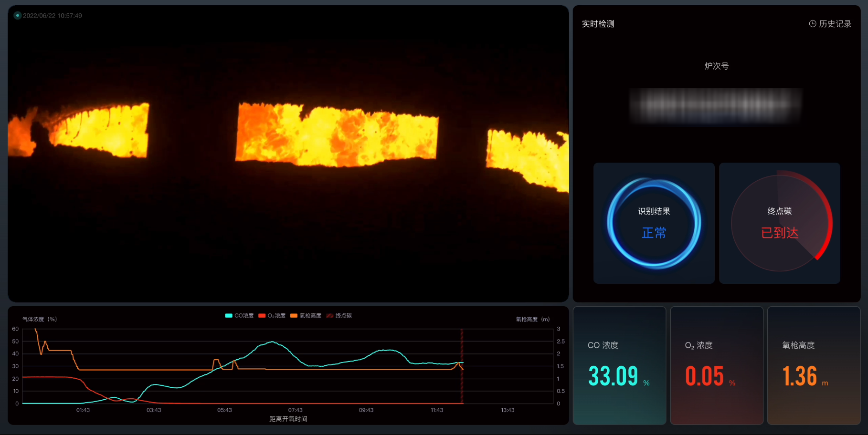Open the 历史记录 history records link
Screen dimensions: 868x435
click(x=835, y=24)
